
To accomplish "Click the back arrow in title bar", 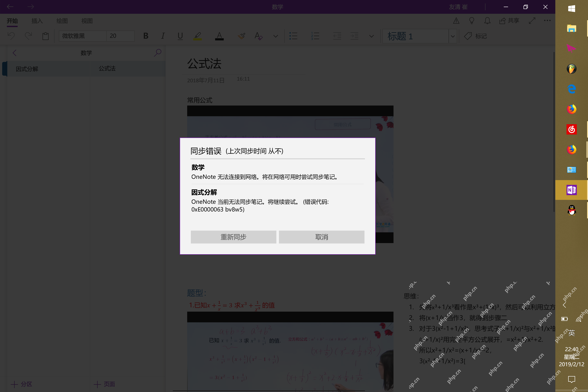I will pyautogui.click(x=10, y=7).
